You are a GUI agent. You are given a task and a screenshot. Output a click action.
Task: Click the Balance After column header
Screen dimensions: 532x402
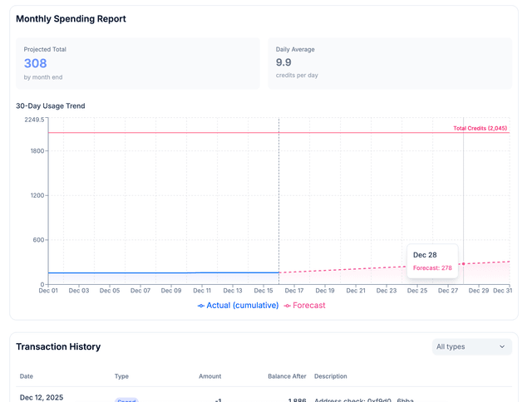pos(287,376)
